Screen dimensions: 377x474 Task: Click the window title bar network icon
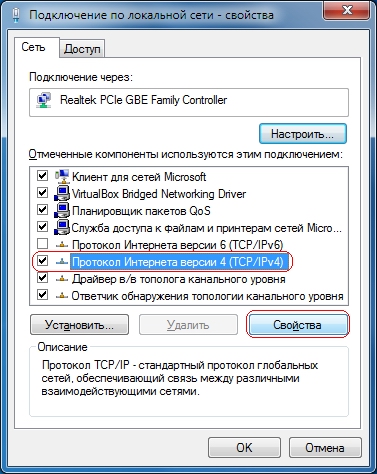[17, 15]
